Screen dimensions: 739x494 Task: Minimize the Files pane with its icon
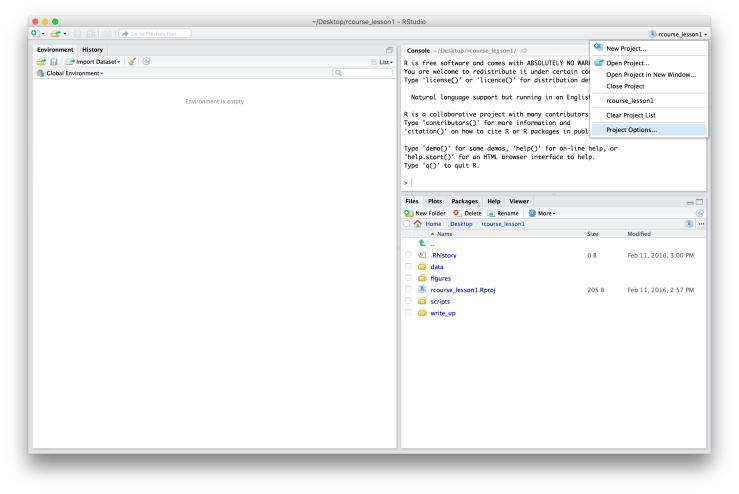tap(690, 202)
